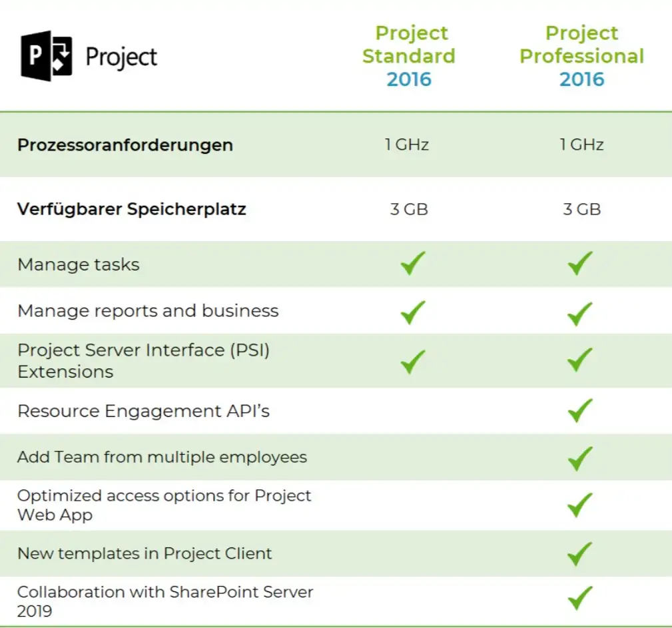
Task: Click Standard checkmark for Manage tasks
Action: pos(413,264)
